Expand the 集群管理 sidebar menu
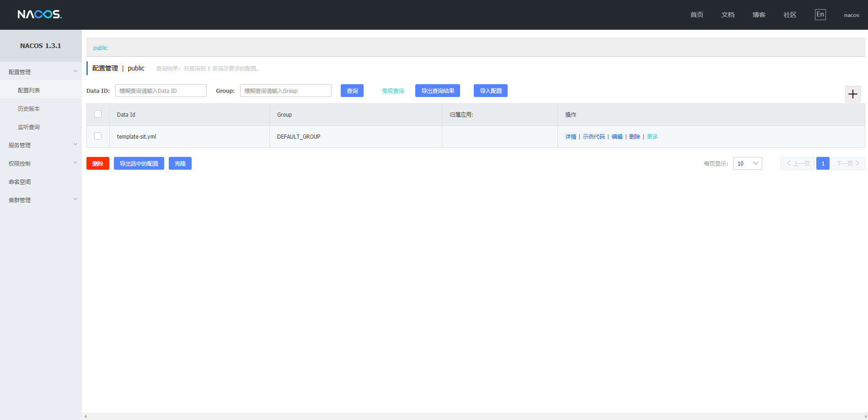868x420 pixels. pyautogui.click(x=41, y=200)
